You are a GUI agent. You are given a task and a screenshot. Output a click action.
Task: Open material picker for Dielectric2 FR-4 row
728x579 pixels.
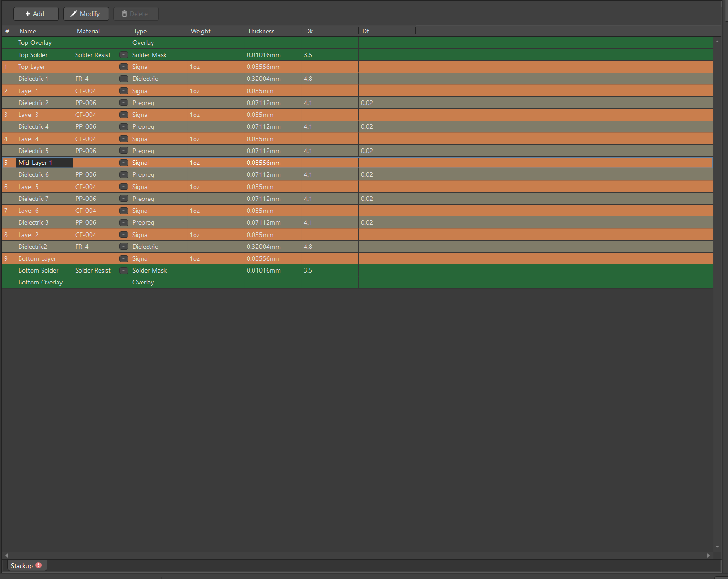click(124, 247)
